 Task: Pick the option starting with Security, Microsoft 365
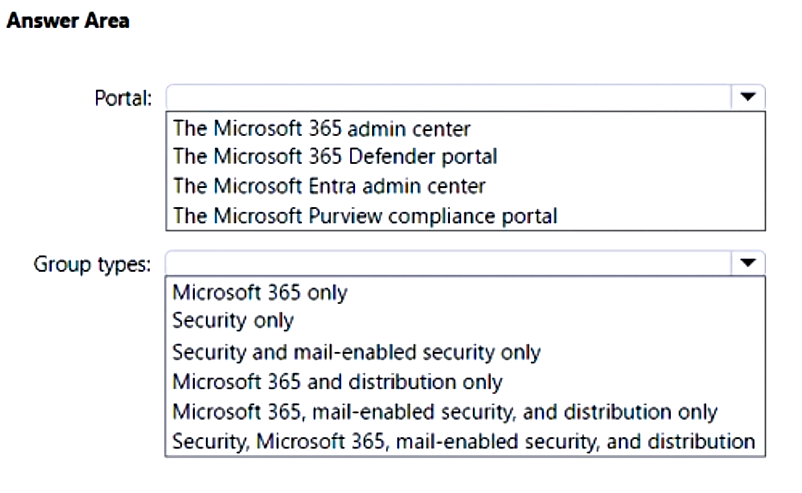pyautogui.click(x=463, y=440)
